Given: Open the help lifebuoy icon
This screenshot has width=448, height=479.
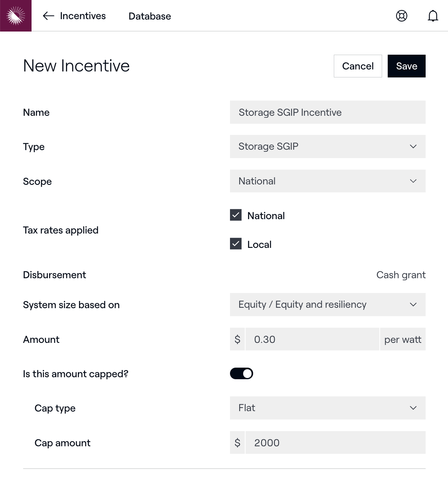Looking at the screenshot, I should (x=401, y=16).
